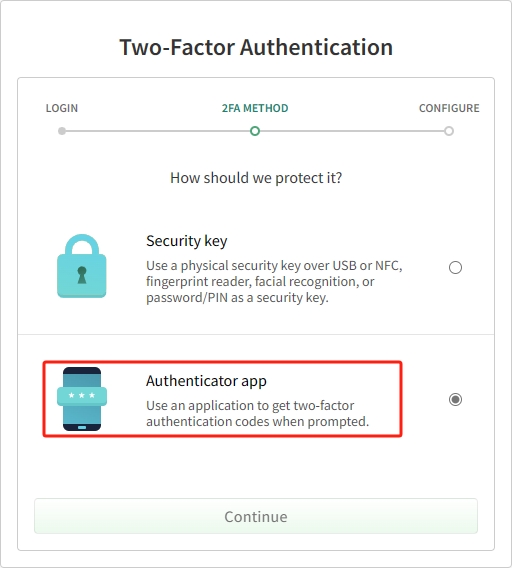Click the Authenticator app heading
Viewport: 512px width, 568px height.
(x=206, y=381)
